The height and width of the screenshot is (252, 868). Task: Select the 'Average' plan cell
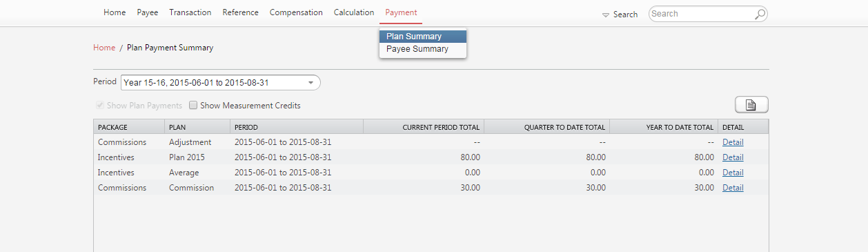[197, 173]
